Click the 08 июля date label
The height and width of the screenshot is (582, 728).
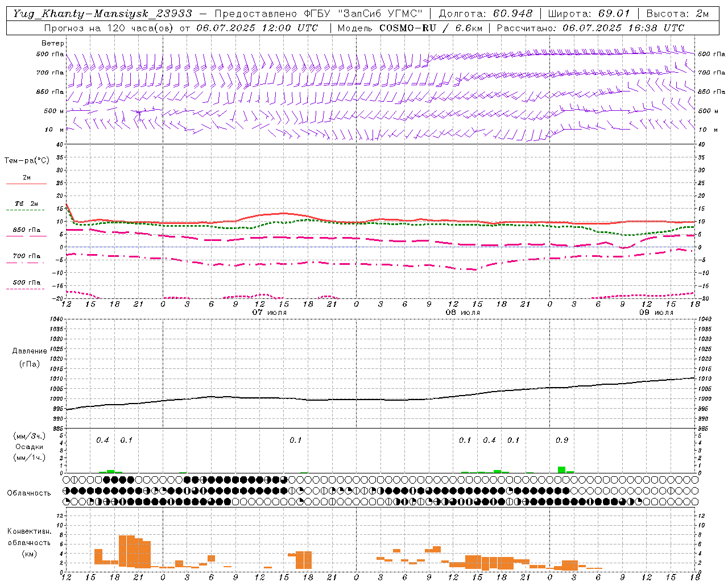pyautogui.click(x=463, y=313)
